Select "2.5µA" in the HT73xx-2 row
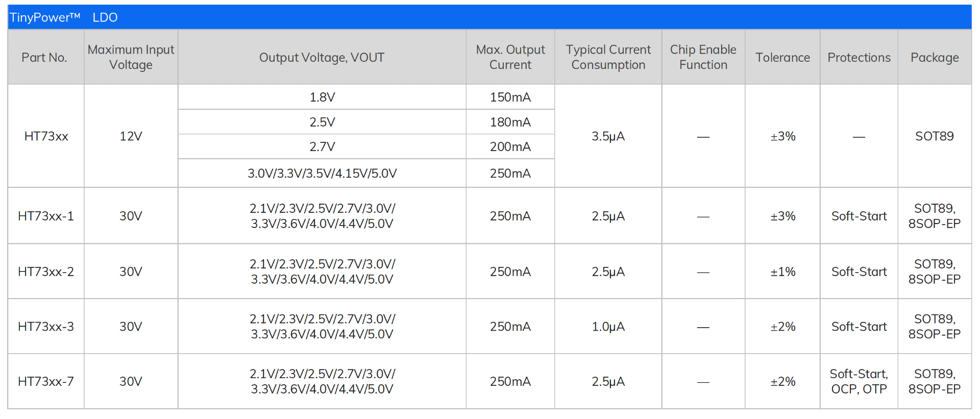Image resolution: width=980 pixels, height=419 pixels. [608, 272]
